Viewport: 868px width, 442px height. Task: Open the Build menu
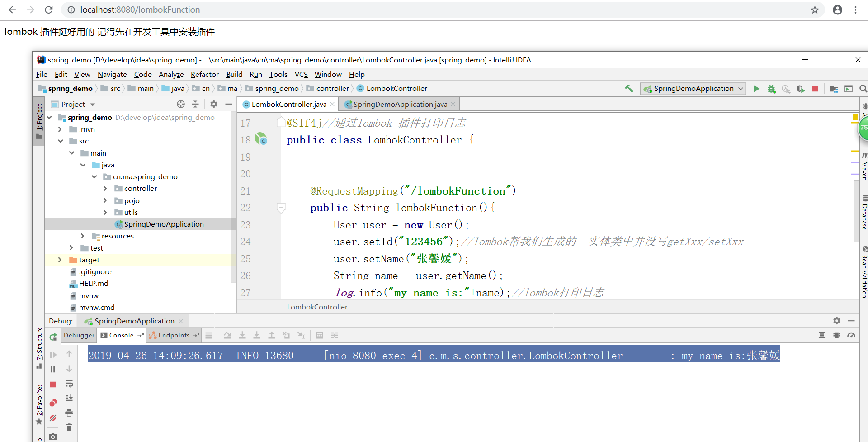tap(234, 74)
